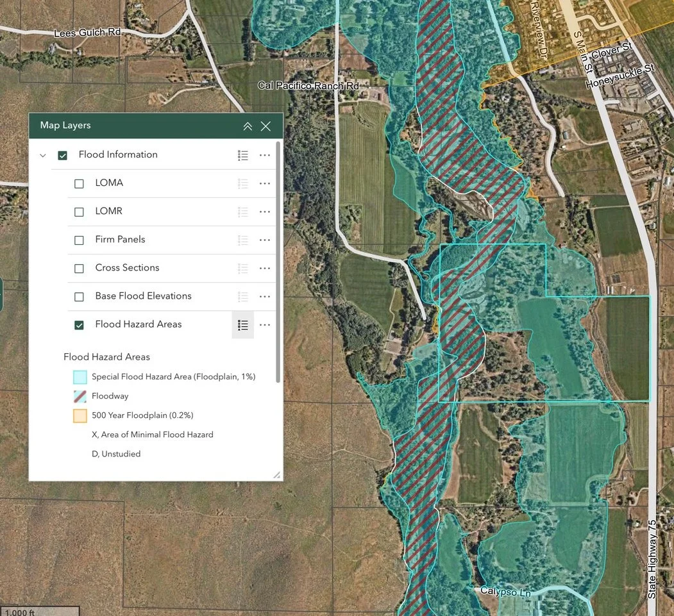Click the legend icon beside LOMR
The width and height of the screenshot is (674, 616).
(242, 212)
